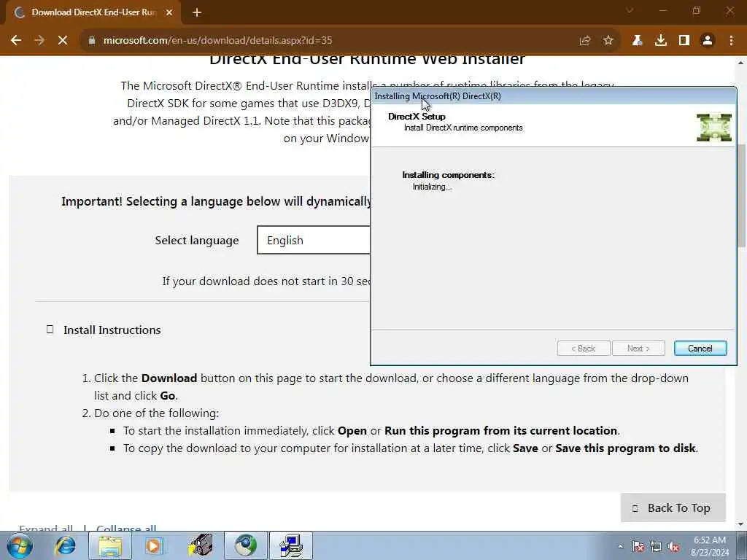Click the 'Initializing...' status text
Viewport: 747px width, 560px height.
tap(432, 187)
